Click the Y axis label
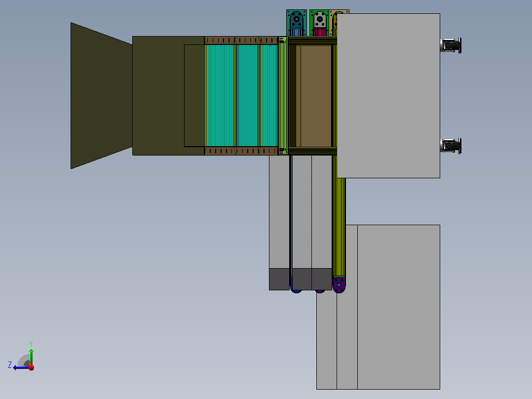532x399 pixels. (31, 343)
